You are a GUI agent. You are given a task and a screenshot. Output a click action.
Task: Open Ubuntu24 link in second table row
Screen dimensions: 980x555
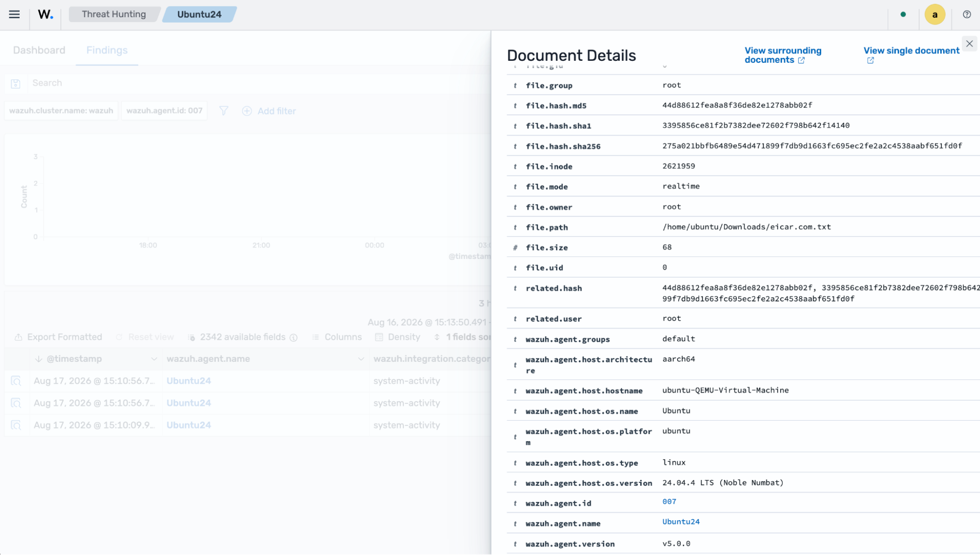coord(189,403)
